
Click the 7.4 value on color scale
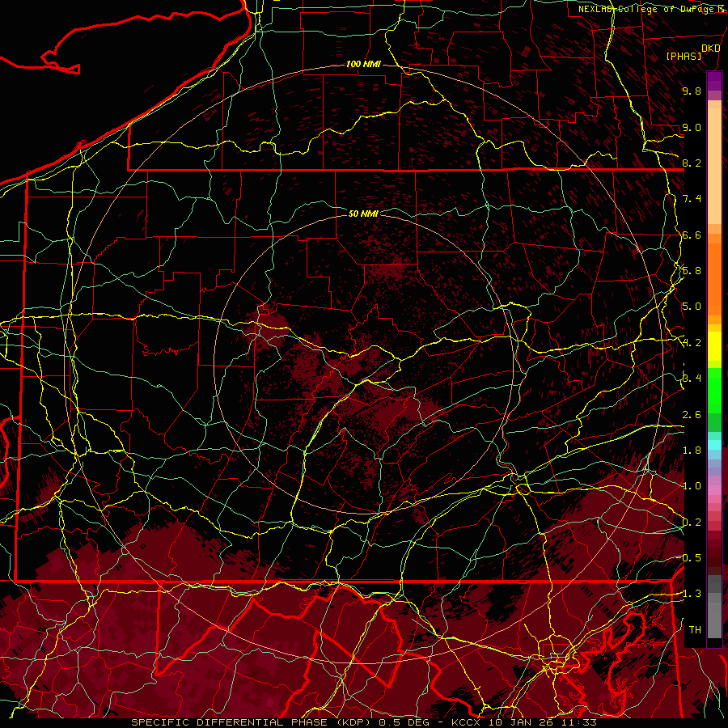click(x=692, y=199)
